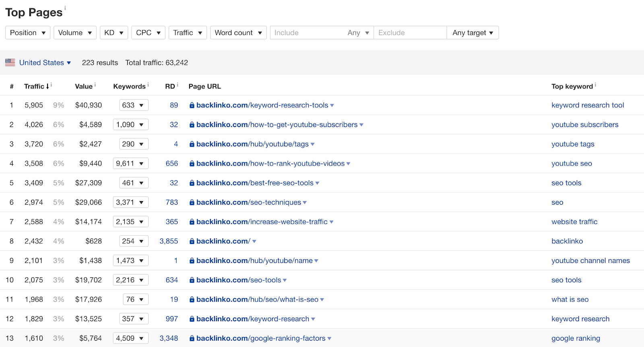Image resolution: width=644 pixels, height=347 pixels.
Task: Open the arrow menu after keyword-research-tools URL
Action: [332, 106]
